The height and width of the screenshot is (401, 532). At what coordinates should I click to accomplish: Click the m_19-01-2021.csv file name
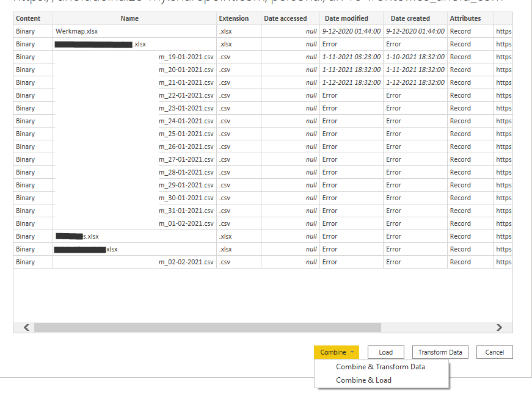pyautogui.click(x=186, y=57)
